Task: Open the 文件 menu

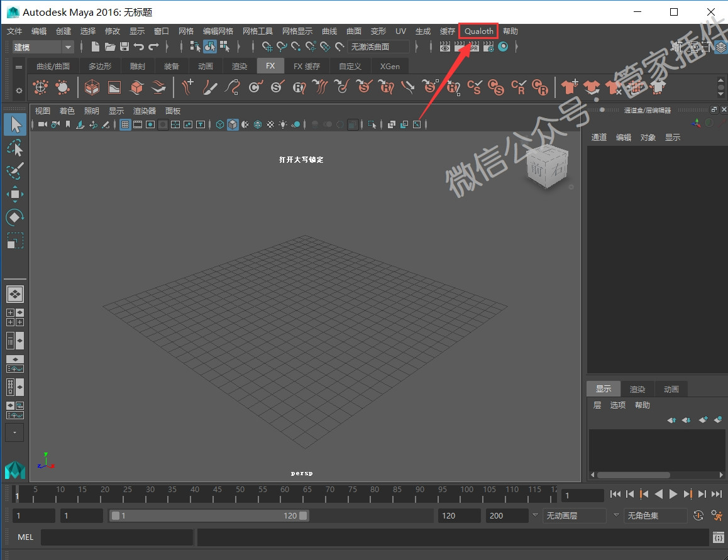Action: point(14,31)
